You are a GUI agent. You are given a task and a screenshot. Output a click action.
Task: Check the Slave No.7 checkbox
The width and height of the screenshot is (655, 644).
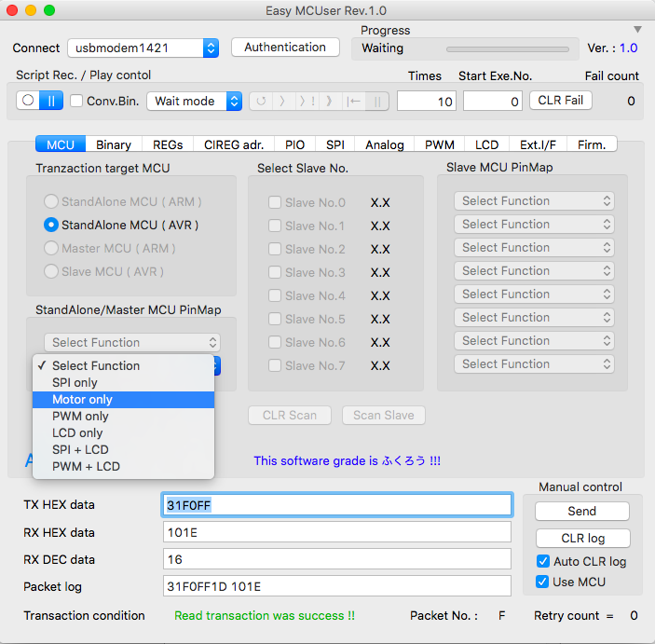click(275, 365)
